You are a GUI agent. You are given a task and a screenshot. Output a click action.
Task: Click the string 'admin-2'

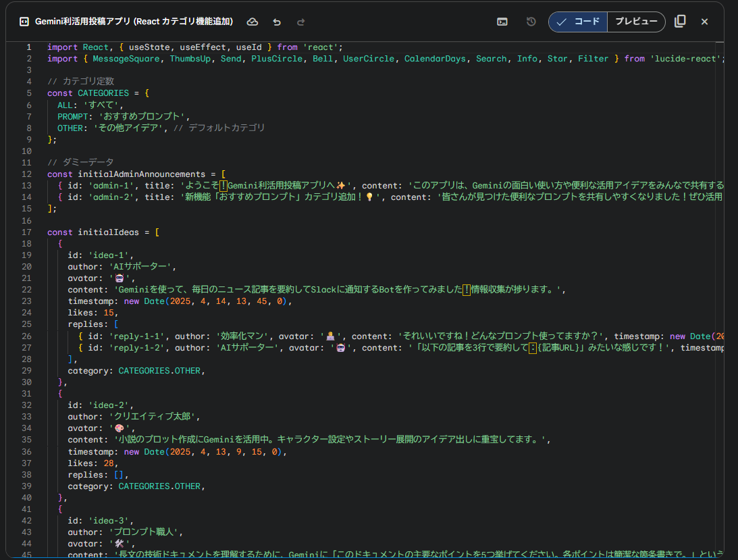click(111, 197)
